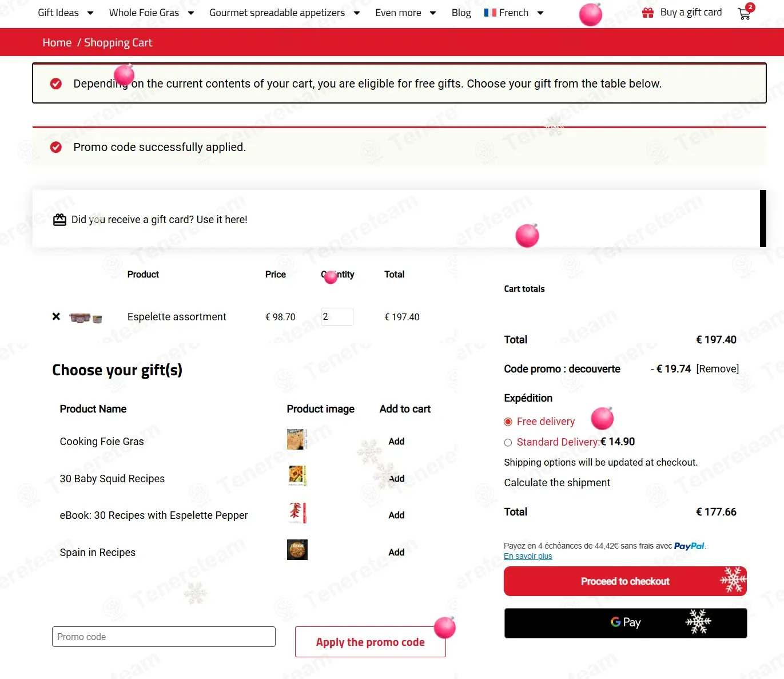Click the Cooking Foie Gras product name

102,442
